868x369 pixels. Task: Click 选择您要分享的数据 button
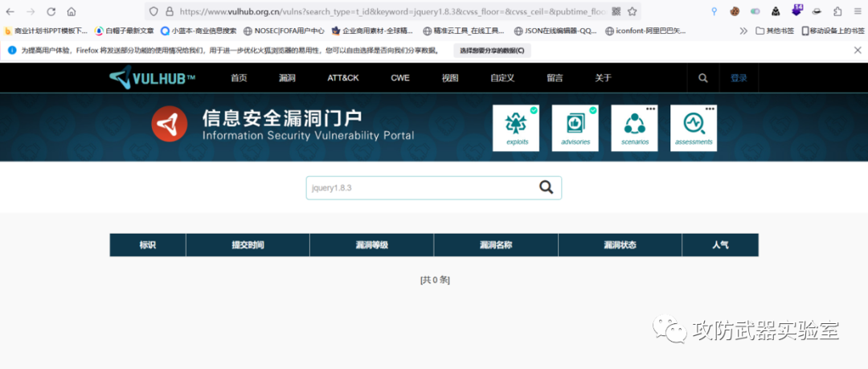pyautogui.click(x=492, y=51)
